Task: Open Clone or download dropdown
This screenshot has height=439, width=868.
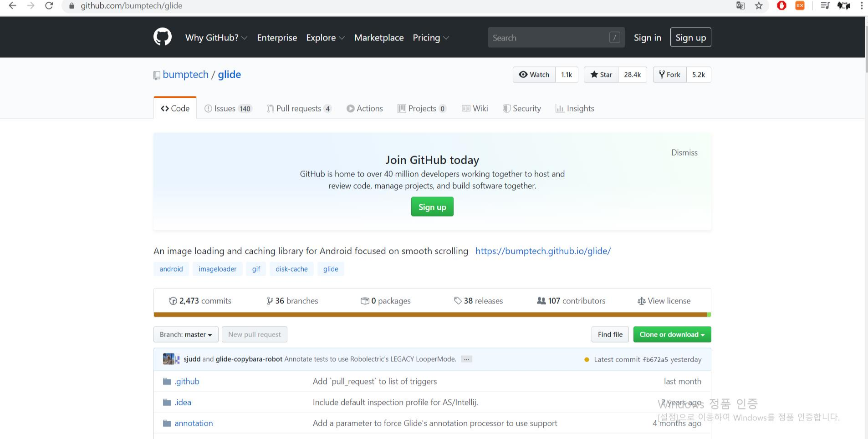Action: 672,334
